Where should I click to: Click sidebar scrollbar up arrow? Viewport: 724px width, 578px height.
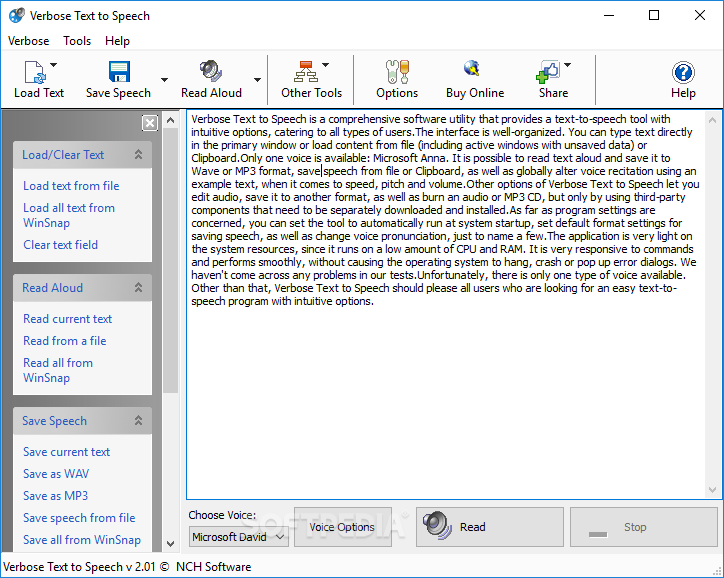(170, 120)
